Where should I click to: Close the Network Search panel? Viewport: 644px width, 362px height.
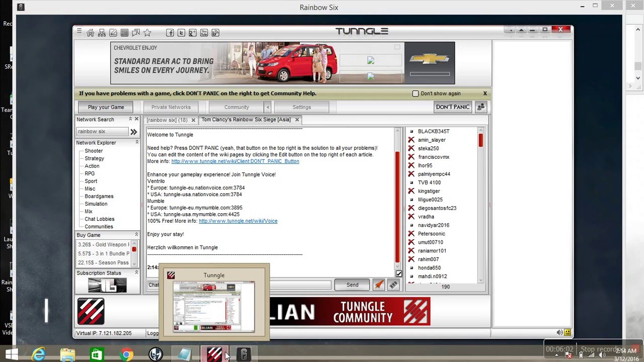click(136, 119)
